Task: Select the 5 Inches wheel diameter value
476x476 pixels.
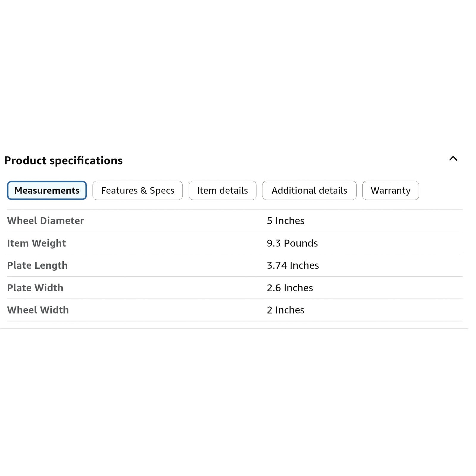Action: [x=286, y=221]
